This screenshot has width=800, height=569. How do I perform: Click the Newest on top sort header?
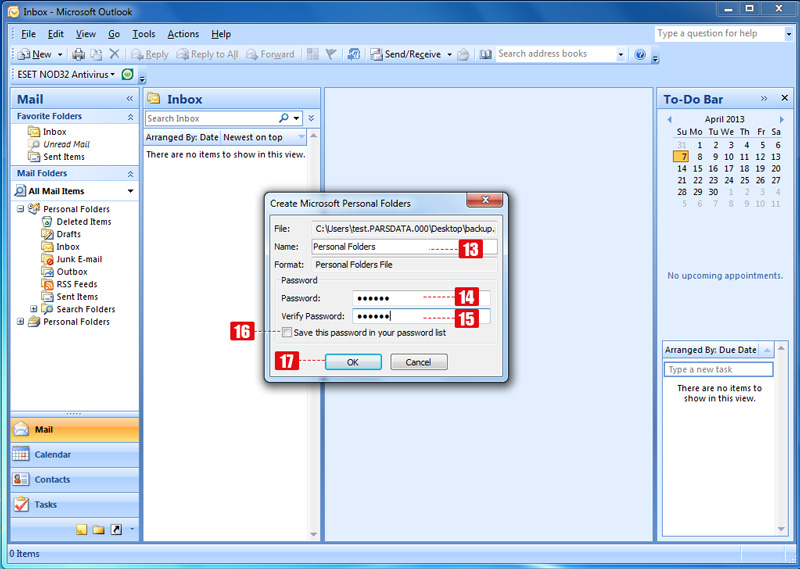coord(263,137)
